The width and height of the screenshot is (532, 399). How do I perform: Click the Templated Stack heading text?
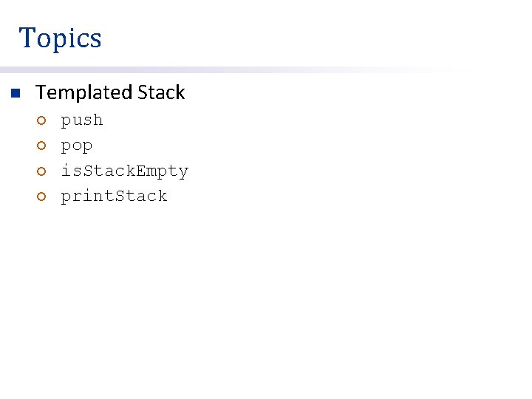pyautogui.click(x=110, y=93)
